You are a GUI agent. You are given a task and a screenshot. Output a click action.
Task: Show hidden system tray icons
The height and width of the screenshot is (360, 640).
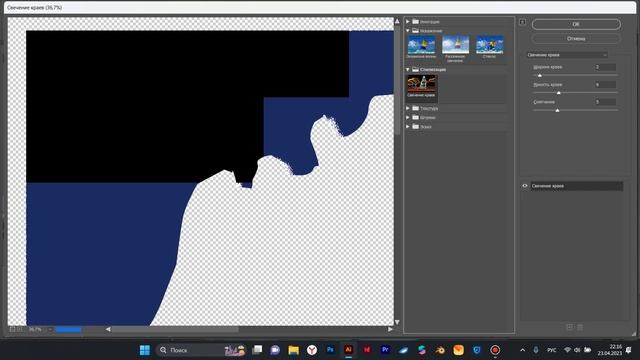pos(522,350)
